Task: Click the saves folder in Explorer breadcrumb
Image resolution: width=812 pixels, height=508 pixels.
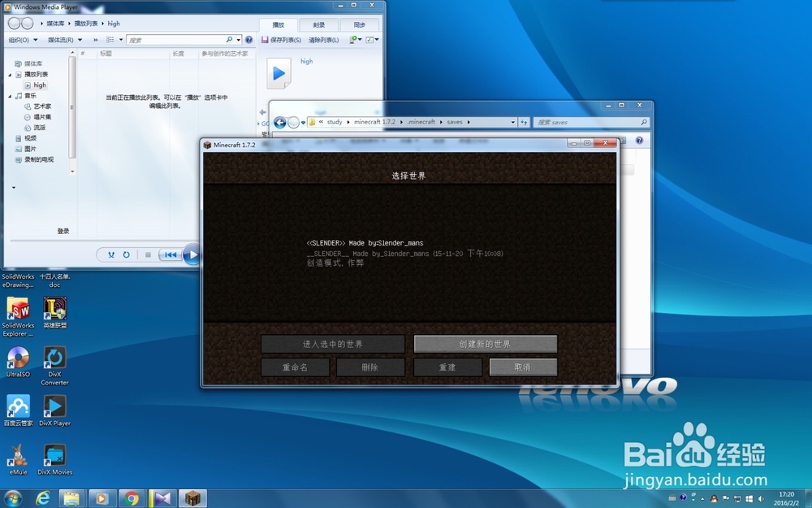Action: click(x=455, y=122)
